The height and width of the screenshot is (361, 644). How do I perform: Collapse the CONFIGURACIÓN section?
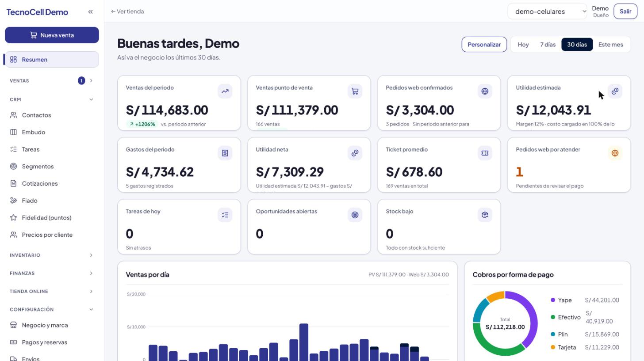(x=52, y=310)
